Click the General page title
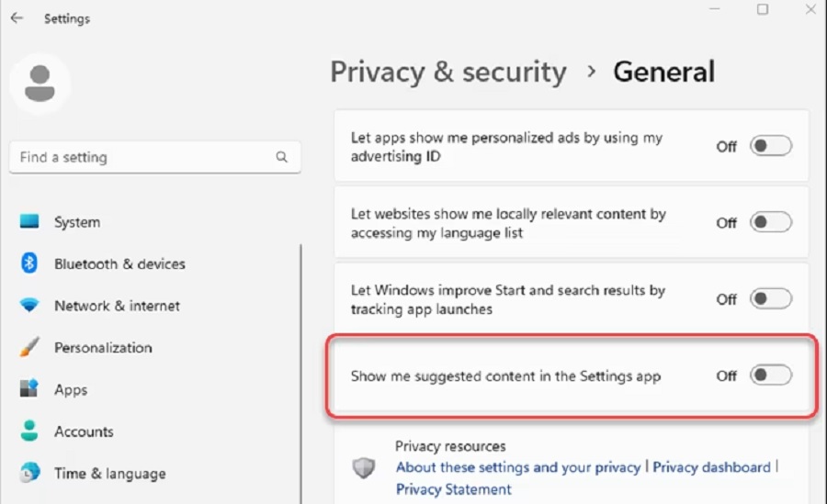This screenshot has height=504, width=827. pos(663,72)
